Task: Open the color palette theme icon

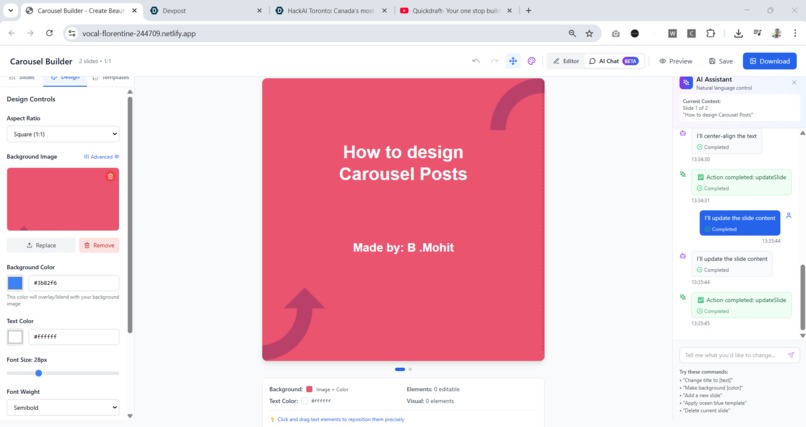Action: 532,61
